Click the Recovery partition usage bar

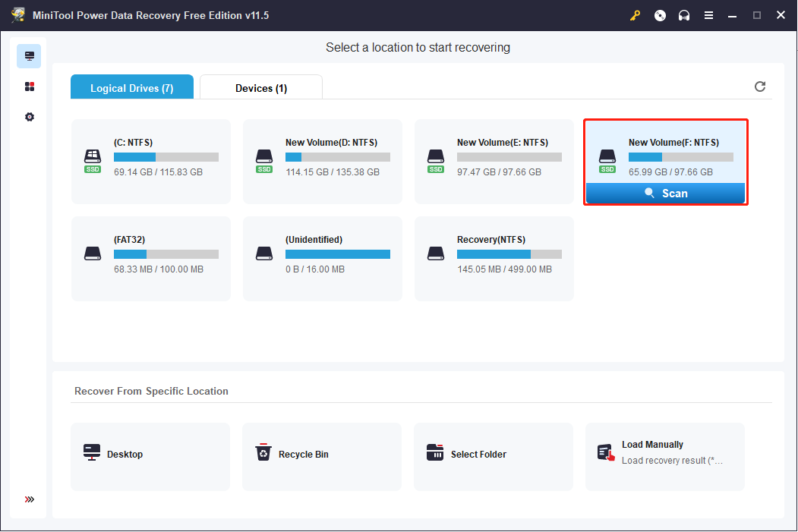509,254
